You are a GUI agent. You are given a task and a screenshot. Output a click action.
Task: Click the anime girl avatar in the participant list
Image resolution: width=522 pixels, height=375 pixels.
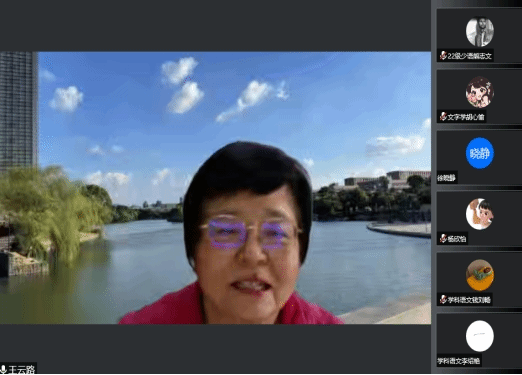[x=480, y=92]
